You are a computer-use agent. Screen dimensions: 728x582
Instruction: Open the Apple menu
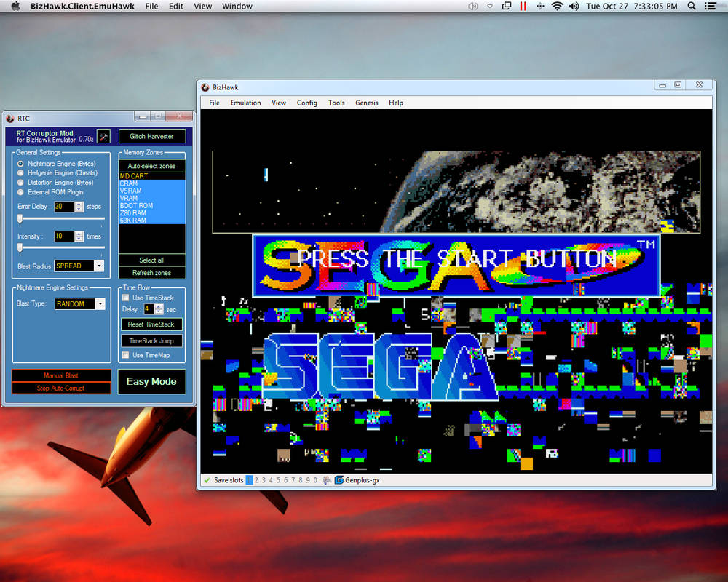15,6
